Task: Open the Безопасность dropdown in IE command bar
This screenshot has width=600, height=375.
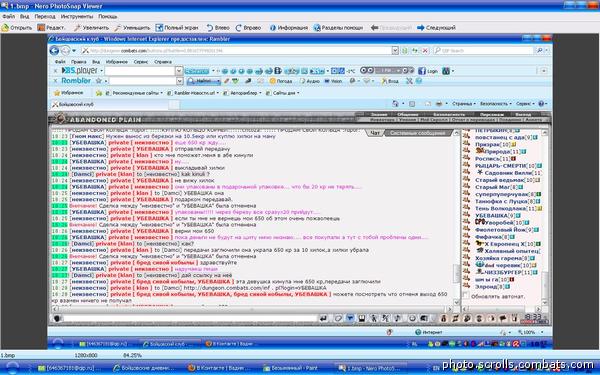Action: pos(496,104)
